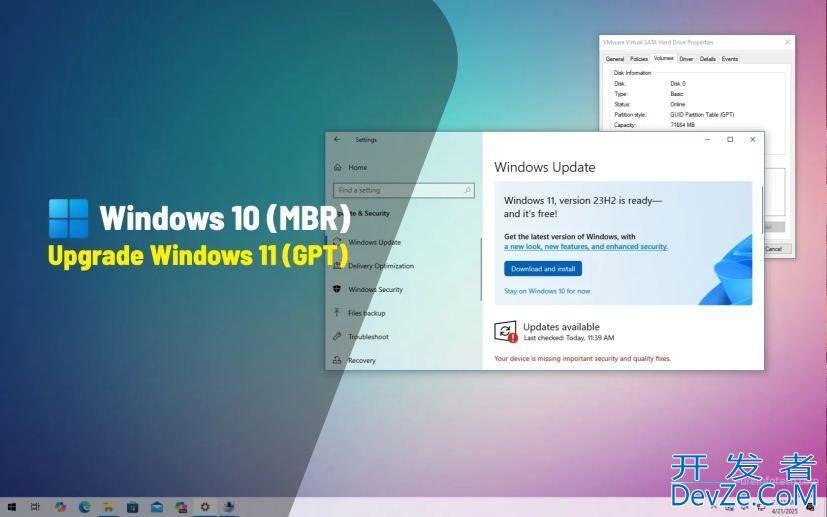
Task: Select the Files backup icon
Action: [x=337, y=313]
